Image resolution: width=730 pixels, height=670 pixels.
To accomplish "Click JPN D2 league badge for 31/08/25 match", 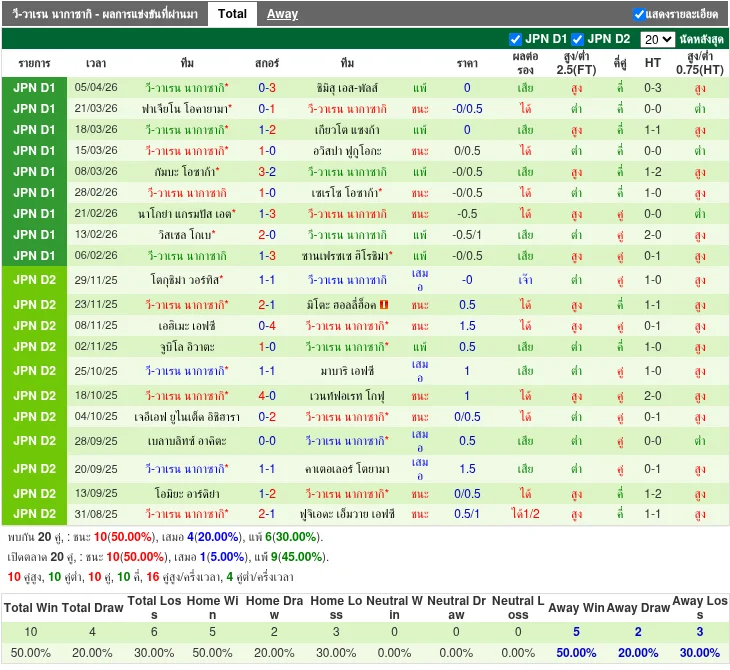I will click(x=34, y=514).
